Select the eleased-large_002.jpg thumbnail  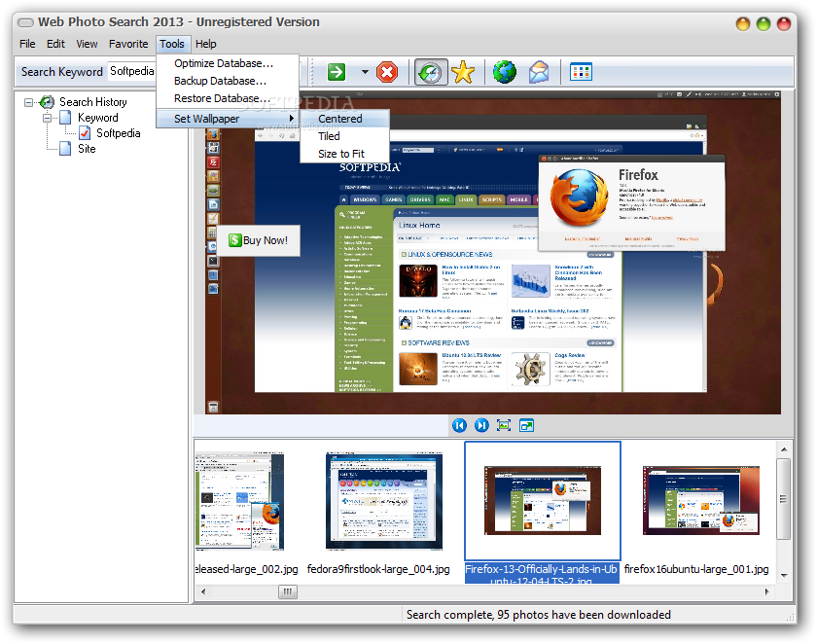239,501
